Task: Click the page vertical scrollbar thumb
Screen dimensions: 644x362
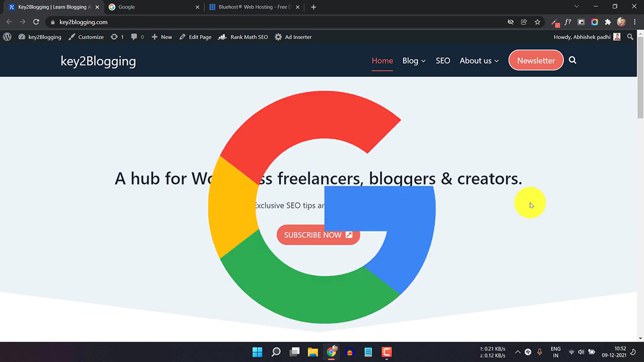Action: point(640,77)
